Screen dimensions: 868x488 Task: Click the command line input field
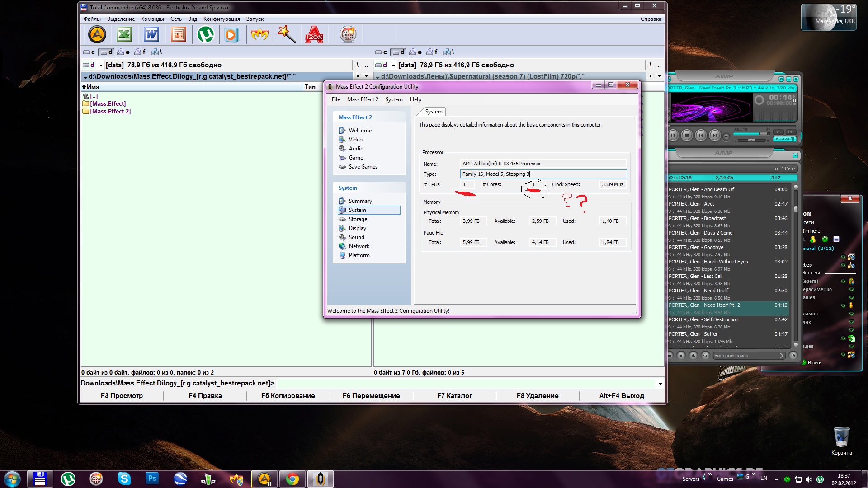[466, 384]
